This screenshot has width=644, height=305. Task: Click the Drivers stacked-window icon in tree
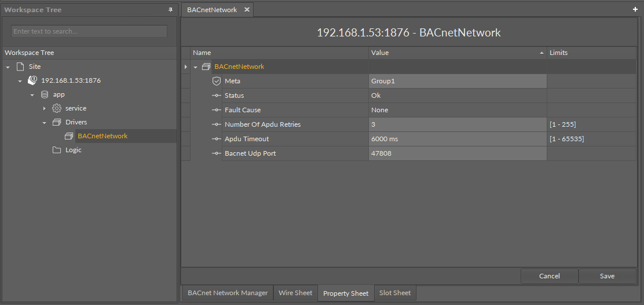coord(57,122)
